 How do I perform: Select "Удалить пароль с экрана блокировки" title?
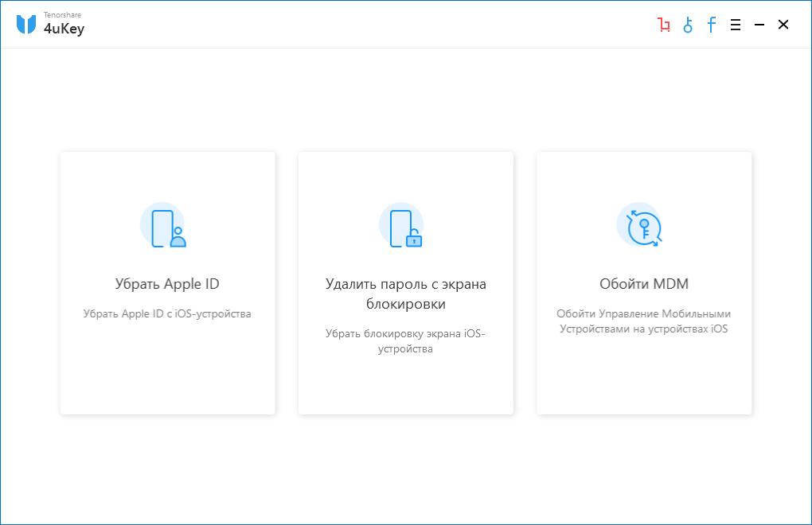coord(405,294)
